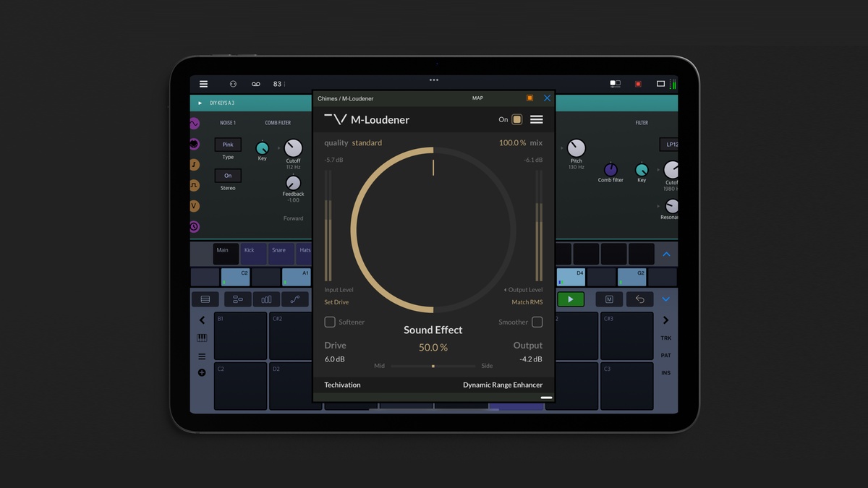Screen dimensions: 868x488
Task: Open the purple blob icon in the synth sidebar
Action: [194, 145]
